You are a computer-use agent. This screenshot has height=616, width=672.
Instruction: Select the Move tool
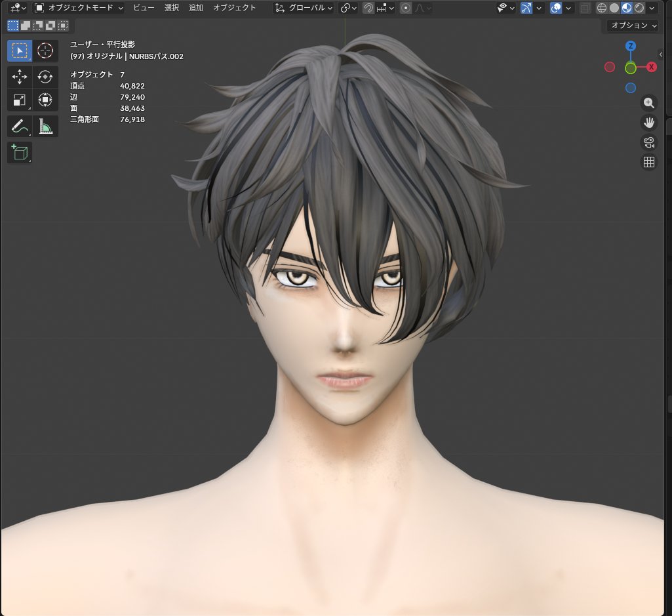19,77
